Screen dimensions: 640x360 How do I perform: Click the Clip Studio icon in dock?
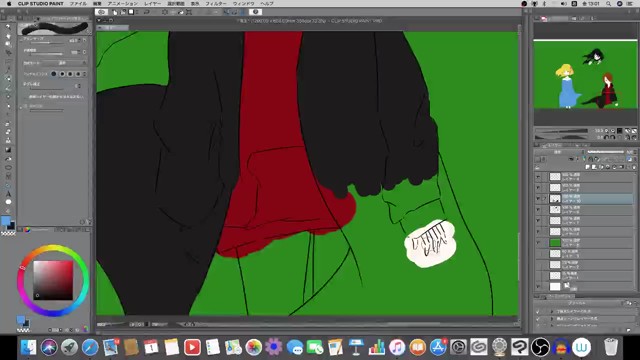click(520, 347)
